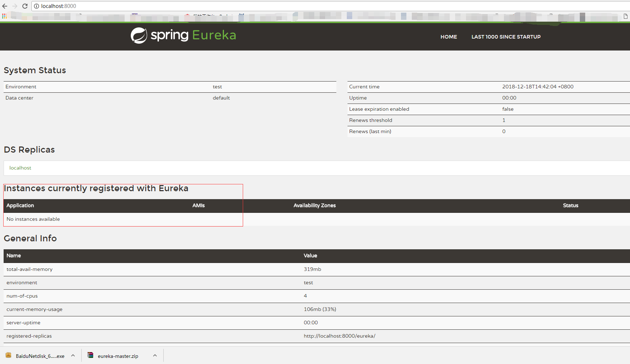
Task: Click the 319mb memory value
Action: 312,269
